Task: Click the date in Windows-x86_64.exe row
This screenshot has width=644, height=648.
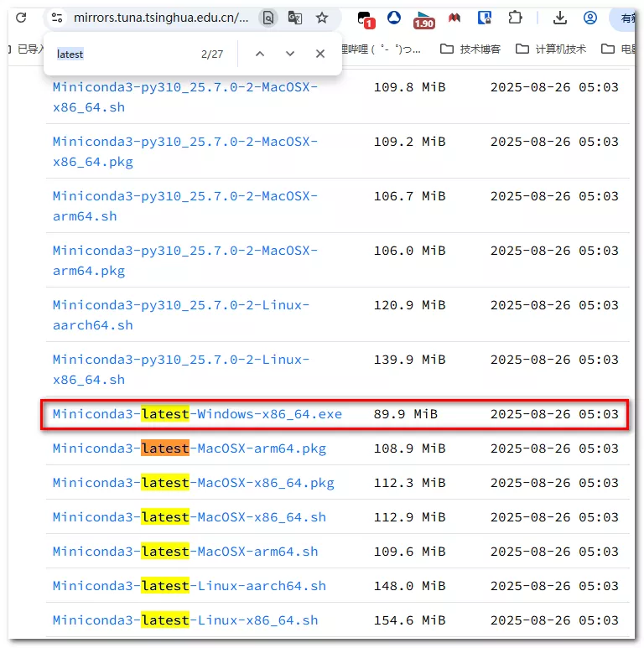Action: click(554, 414)
